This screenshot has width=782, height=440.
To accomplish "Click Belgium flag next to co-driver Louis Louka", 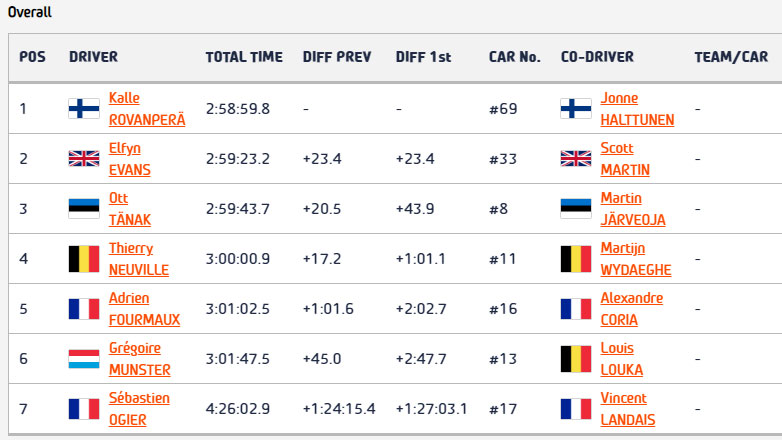I will pos(576,359).
